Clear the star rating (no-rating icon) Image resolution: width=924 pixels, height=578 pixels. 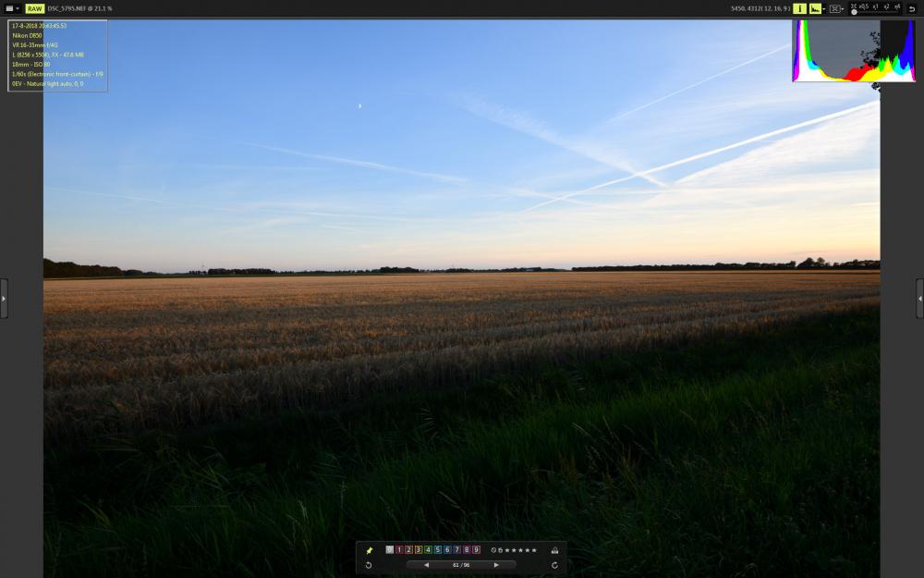(x=493, y=550)
